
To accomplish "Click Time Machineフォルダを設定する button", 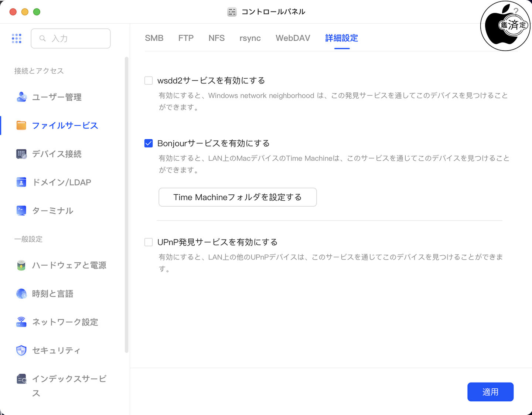I will [x=238, y=197].
